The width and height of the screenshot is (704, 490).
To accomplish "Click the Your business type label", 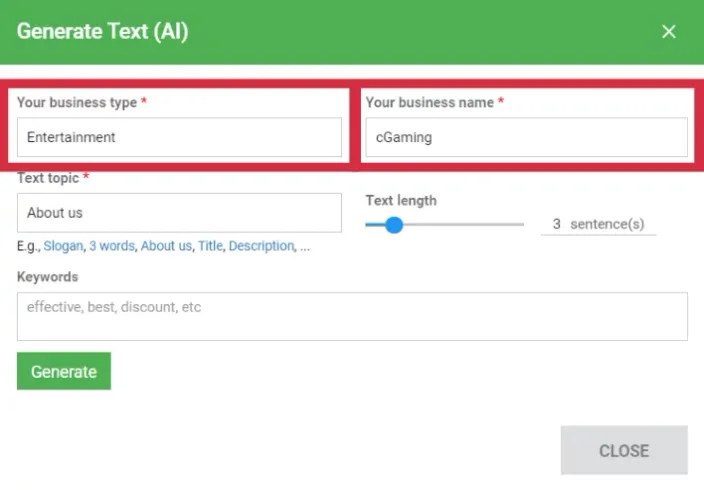I will click(x=77, y=102).
